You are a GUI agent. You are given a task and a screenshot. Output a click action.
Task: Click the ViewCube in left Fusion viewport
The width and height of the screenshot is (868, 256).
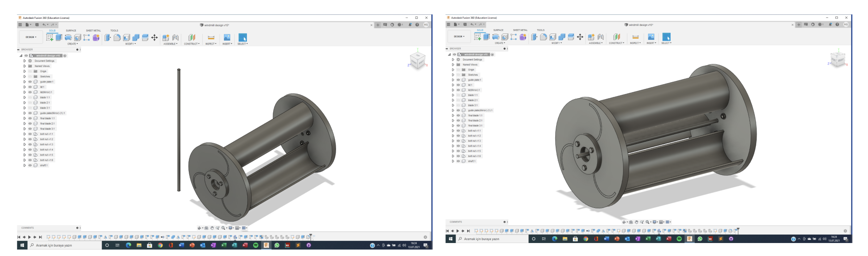417,61
